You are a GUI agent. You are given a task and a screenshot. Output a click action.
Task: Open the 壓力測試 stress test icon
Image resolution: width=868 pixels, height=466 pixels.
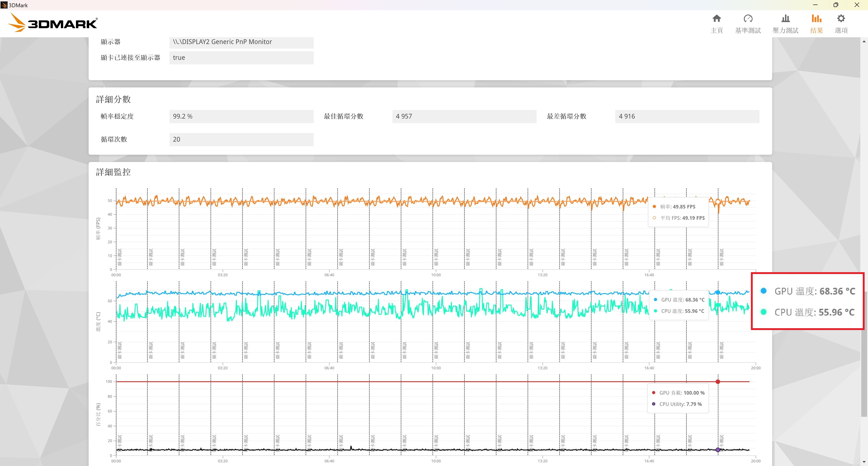[x=785, y=19]
